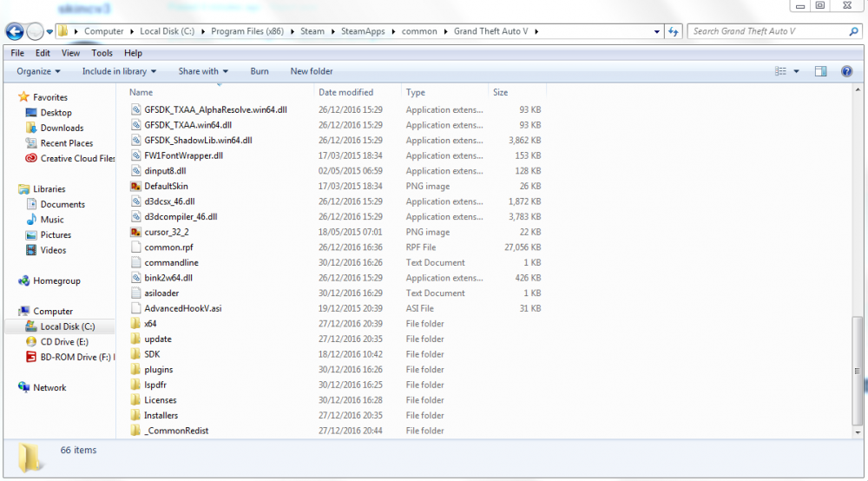Click the search magnifier icon
The image size is (868, 481).
point(853,31)
